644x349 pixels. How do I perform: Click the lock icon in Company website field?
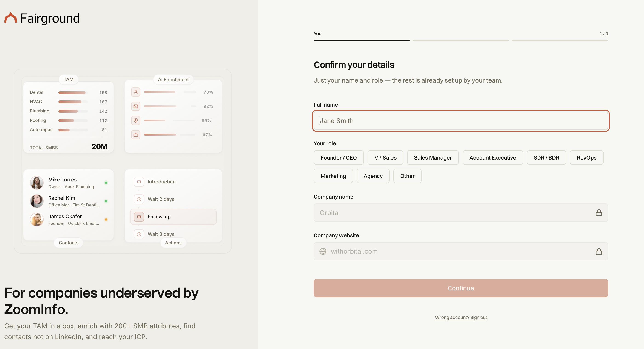[x=599, y=251]
